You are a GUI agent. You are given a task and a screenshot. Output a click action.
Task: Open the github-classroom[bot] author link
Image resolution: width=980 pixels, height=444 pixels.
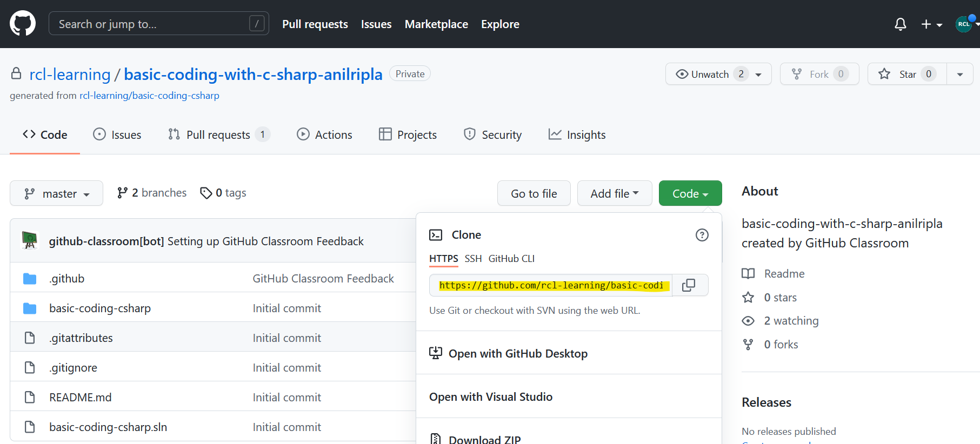pyautogui.click(x=106, y=241)
